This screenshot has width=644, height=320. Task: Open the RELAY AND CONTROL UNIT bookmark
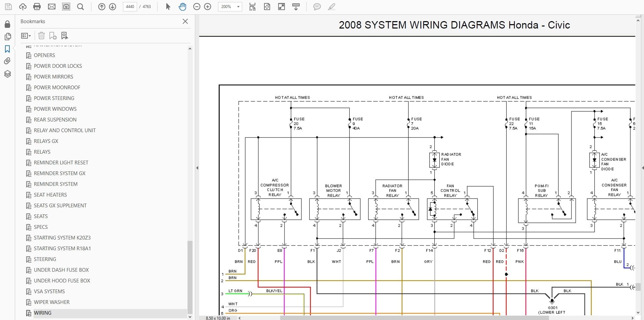65,130
